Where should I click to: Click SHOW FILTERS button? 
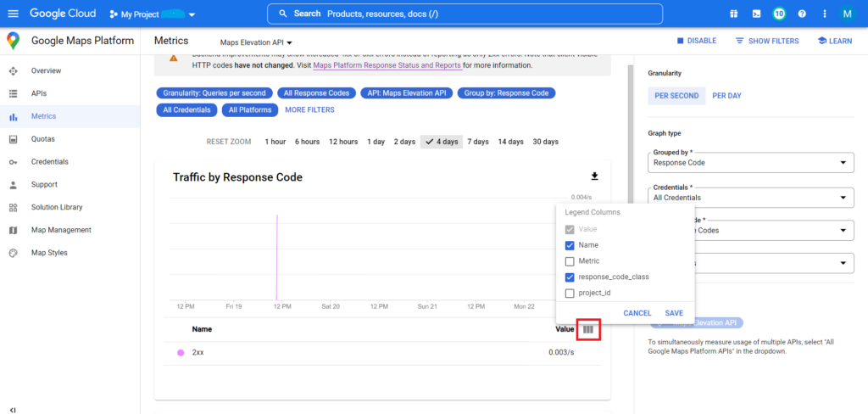[x=767, y=41]
